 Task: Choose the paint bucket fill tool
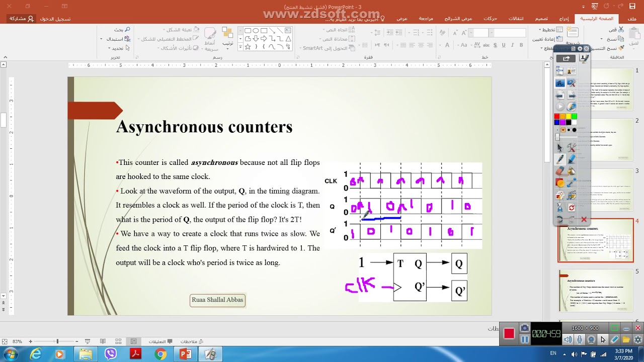pos(572,171)
